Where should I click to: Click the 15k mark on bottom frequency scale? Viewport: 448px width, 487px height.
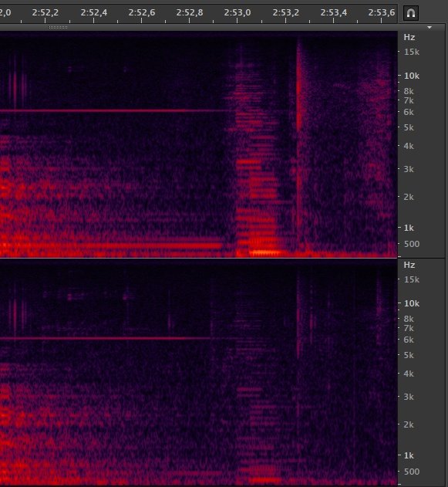[x=412, y=279]
